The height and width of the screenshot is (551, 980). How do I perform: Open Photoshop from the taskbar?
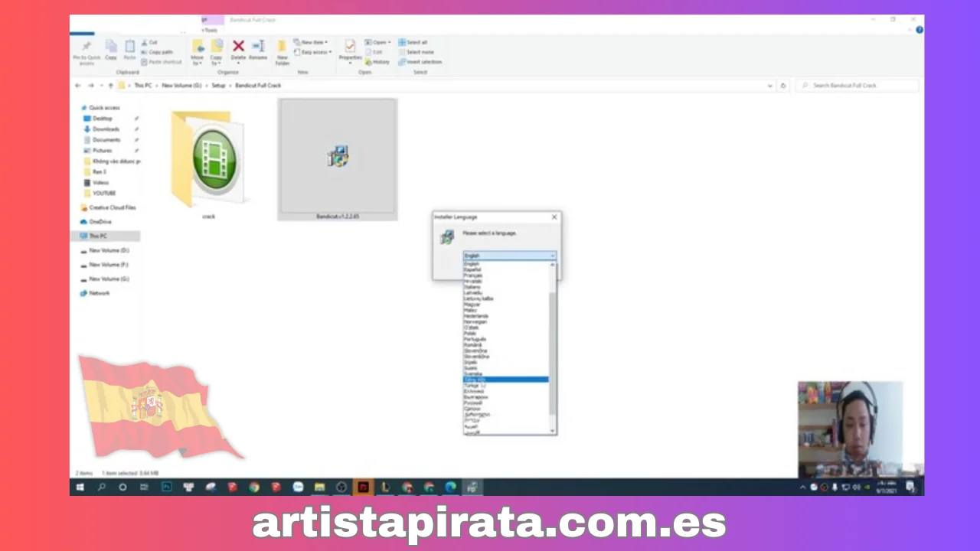pos(167,487)
